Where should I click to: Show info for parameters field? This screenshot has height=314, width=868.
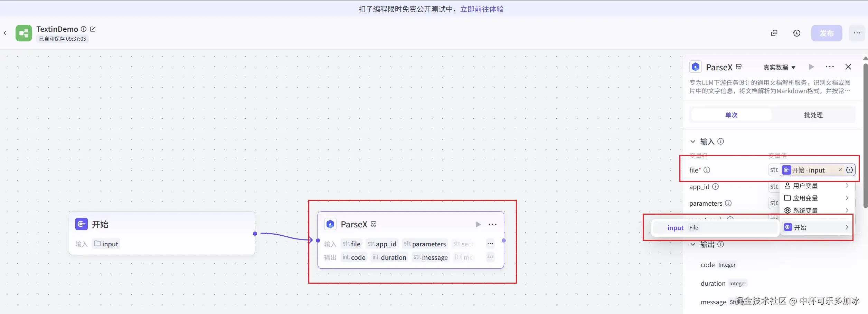coord(728,203)
